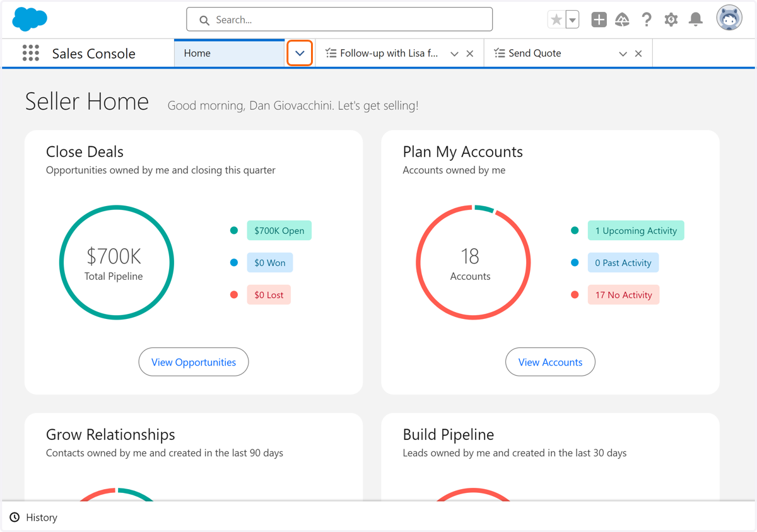This screenshot has width=757, height=532.
Task: Close the Send Quote tab
Action: pos(638,54)
